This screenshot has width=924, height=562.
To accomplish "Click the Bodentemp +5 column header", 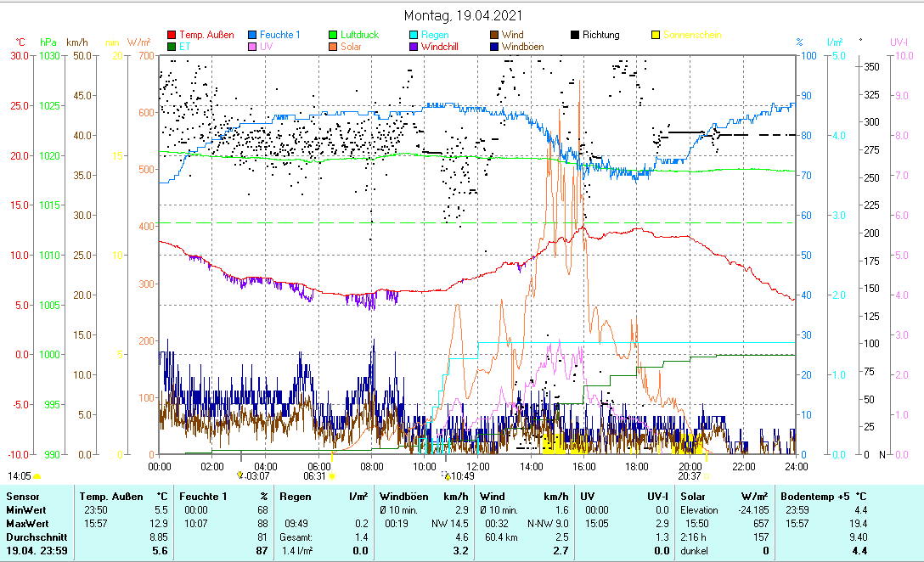I will (x=824, y=496).
